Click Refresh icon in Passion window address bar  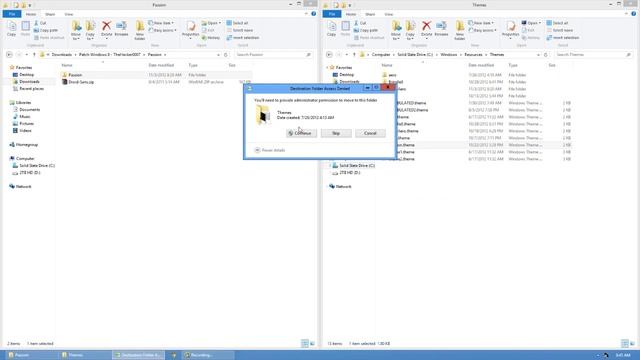(x=226, y=55)
